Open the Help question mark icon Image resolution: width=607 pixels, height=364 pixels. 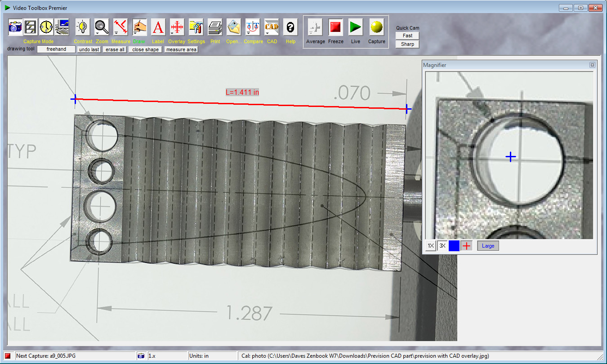click(x=290, y=27)
